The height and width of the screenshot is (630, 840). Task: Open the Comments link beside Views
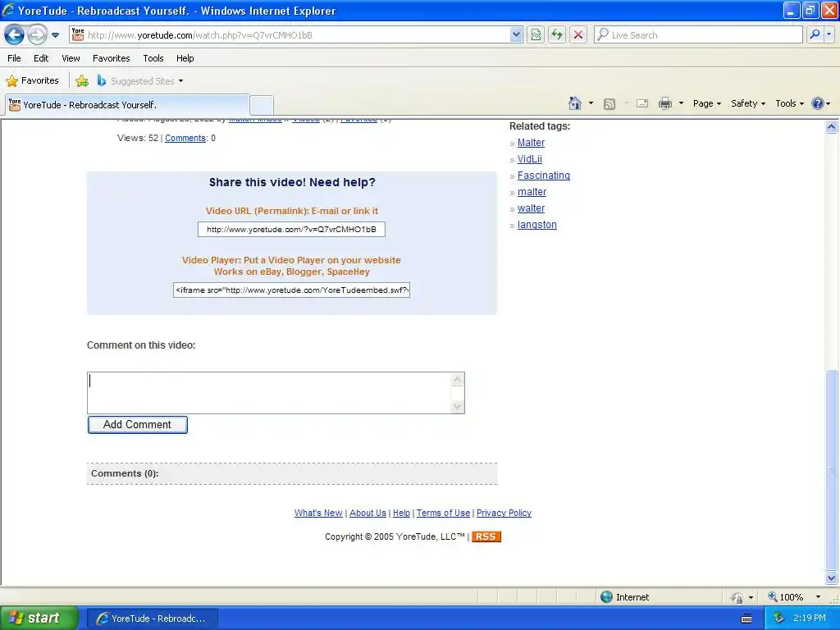click(185, 138)
